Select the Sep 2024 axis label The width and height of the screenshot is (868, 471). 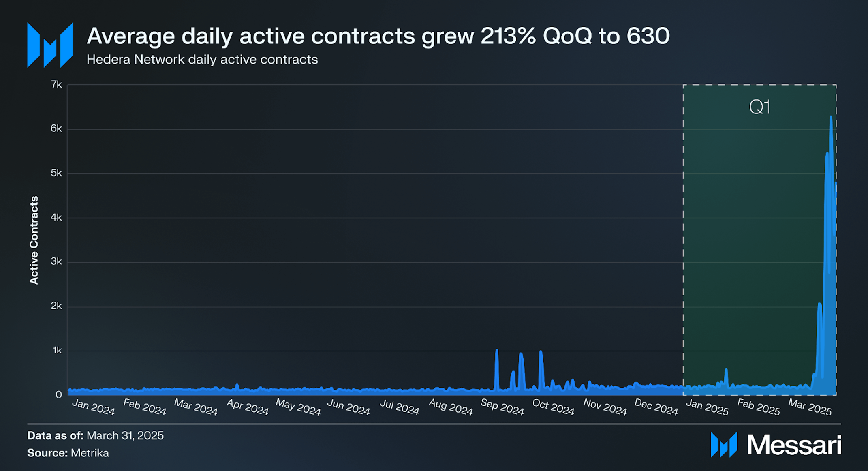pyautogui.click(x=502, y=407)
